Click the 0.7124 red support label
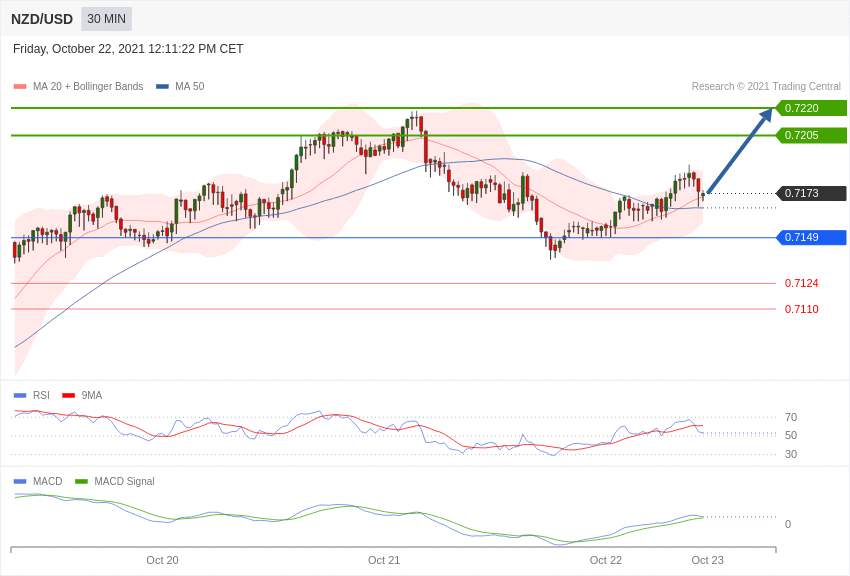This screenshot has height=576, width=850. (801, 283)
